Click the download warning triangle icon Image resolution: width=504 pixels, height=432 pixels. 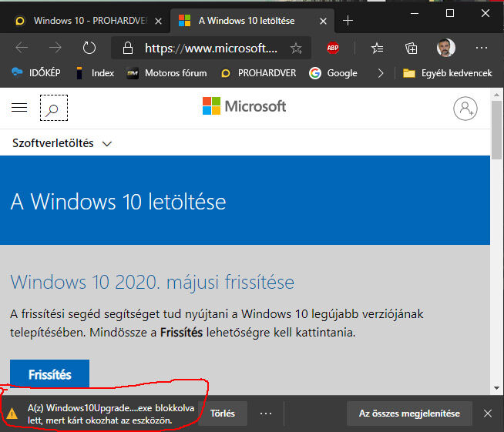(x=12, y=414)
